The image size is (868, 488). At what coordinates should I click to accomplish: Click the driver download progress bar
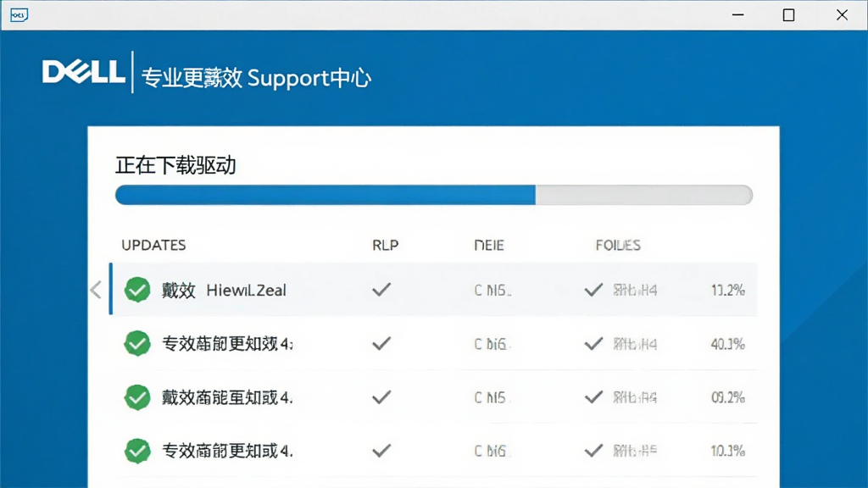[434, 195]
